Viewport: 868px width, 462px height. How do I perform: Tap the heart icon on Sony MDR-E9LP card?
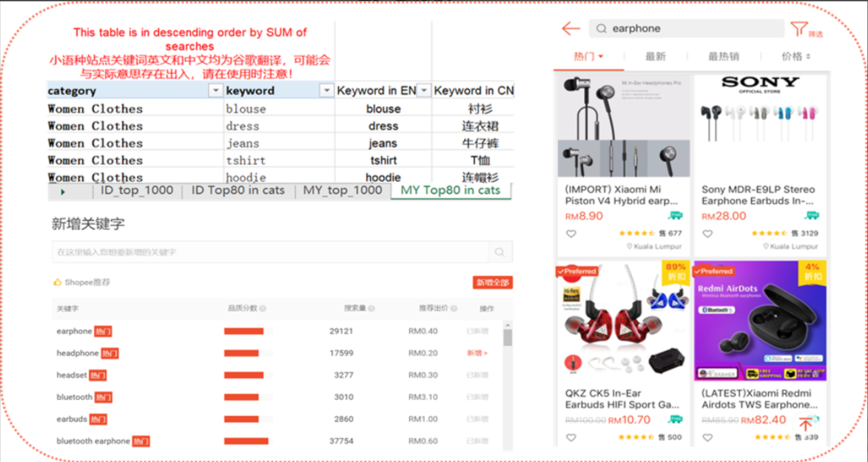[x=707, y=234]
